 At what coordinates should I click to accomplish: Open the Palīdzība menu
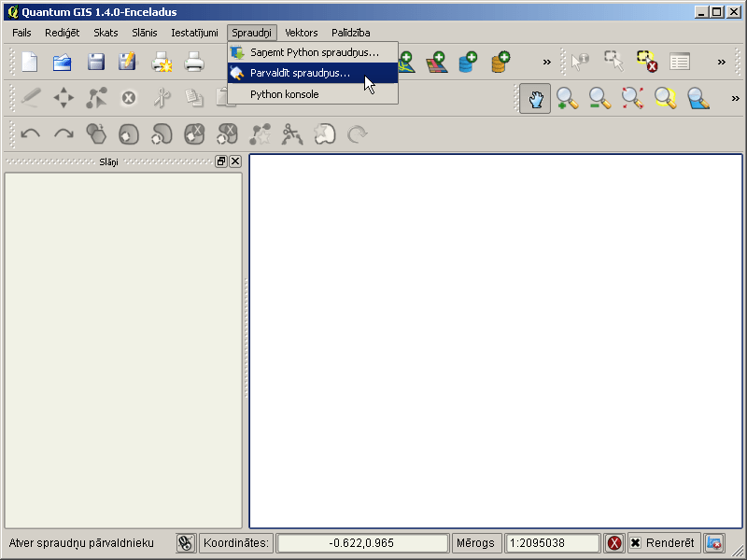coord(351,33)
